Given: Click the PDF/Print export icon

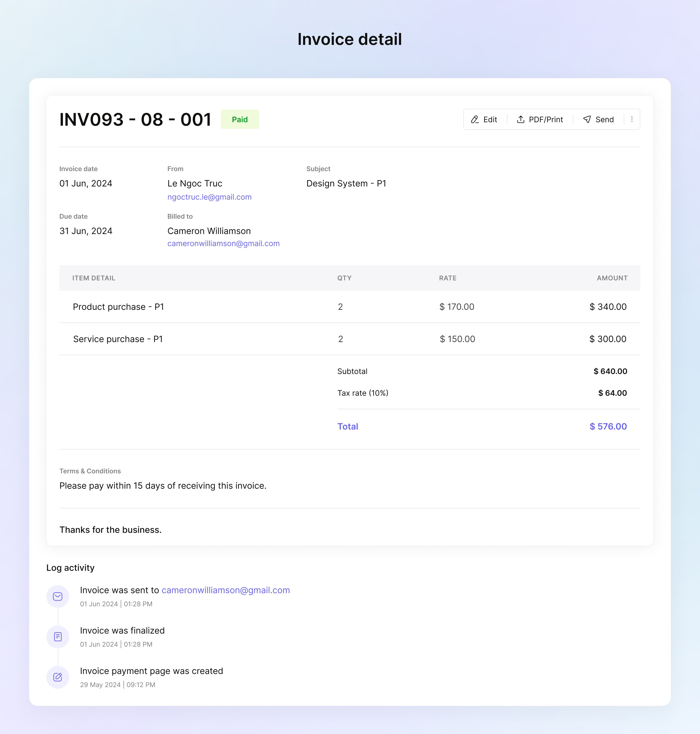Looking at the screenshot, I should pyautogui.click(x=521, y=119).
